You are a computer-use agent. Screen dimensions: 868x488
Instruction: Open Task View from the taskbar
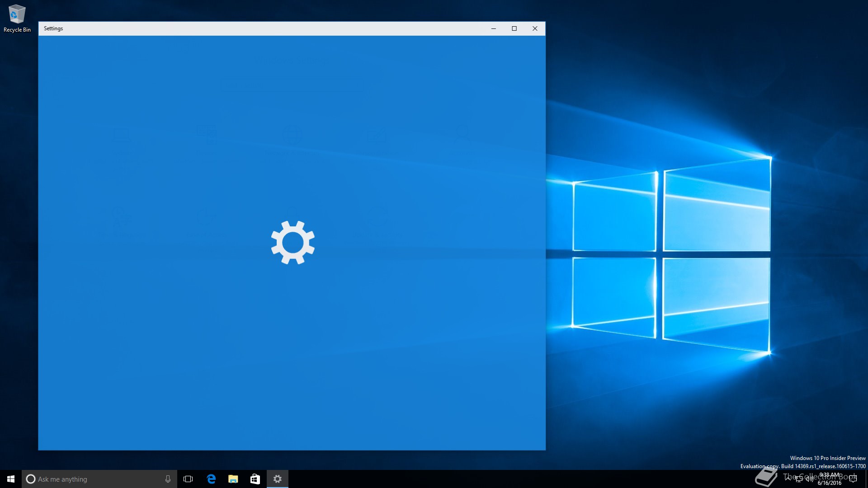(188, 479)
